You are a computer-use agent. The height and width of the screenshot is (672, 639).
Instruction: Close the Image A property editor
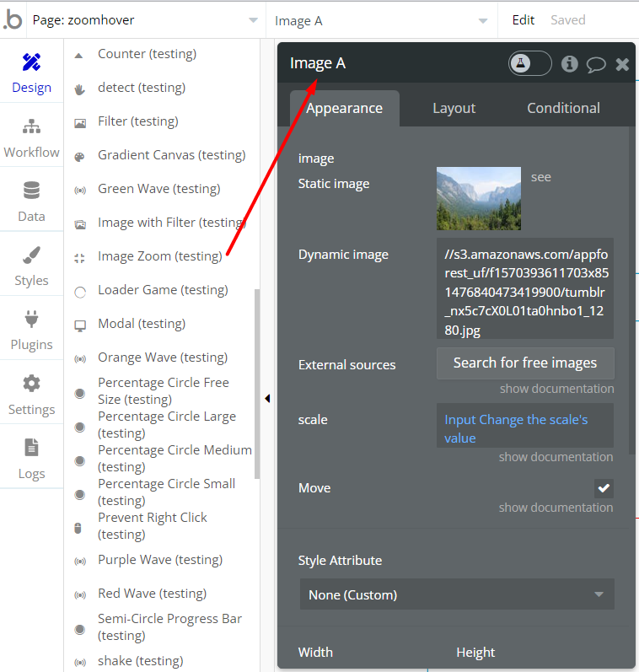(622, 64)
